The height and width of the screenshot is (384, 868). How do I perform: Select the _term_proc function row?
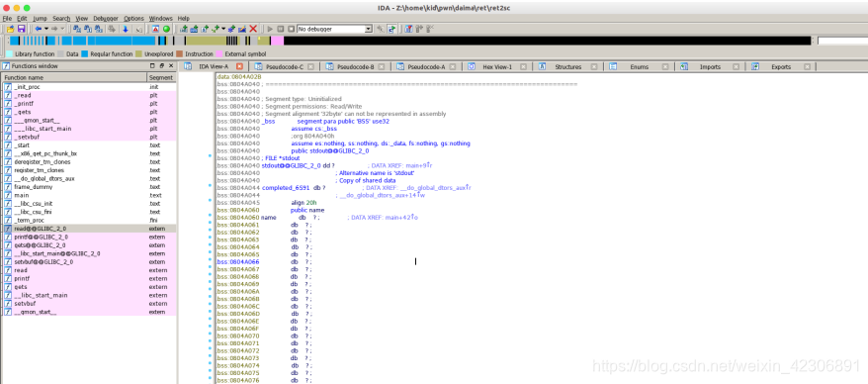(x=89, y=220)
